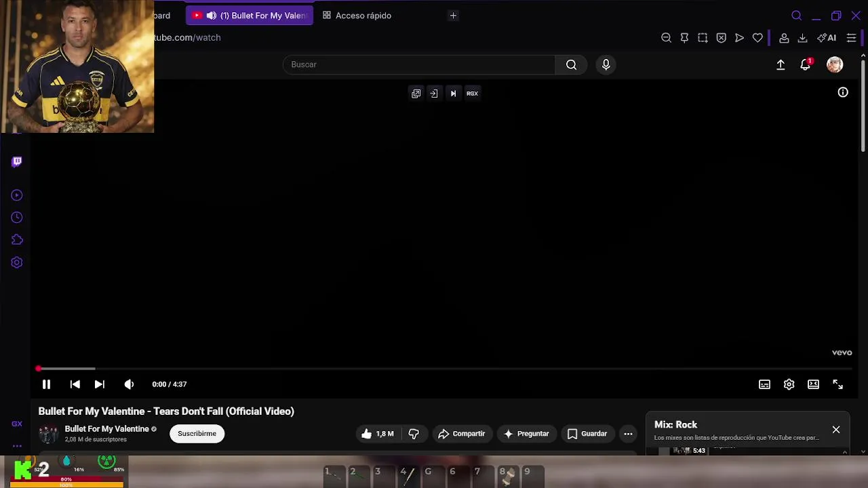Click the YouTube upload create icon
Viewport: 868px width, 488px height.
coord(781,64)
